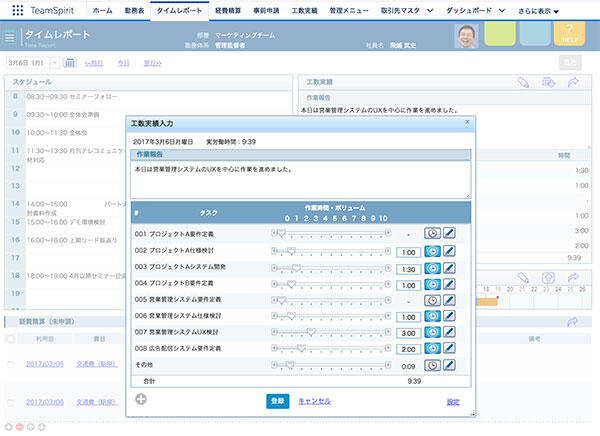600x436 pixels.
Task: Add a task with the plus icon
Action: [141, 399]
